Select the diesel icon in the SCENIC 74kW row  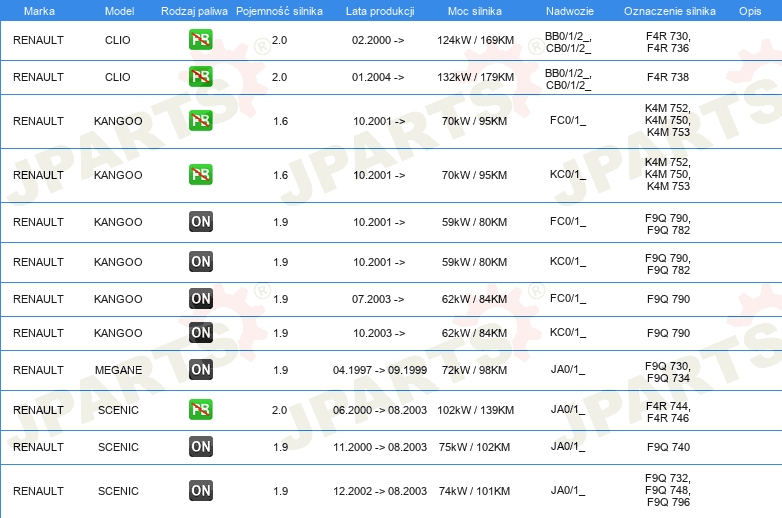pyautogui.click(x=200, y=491)
